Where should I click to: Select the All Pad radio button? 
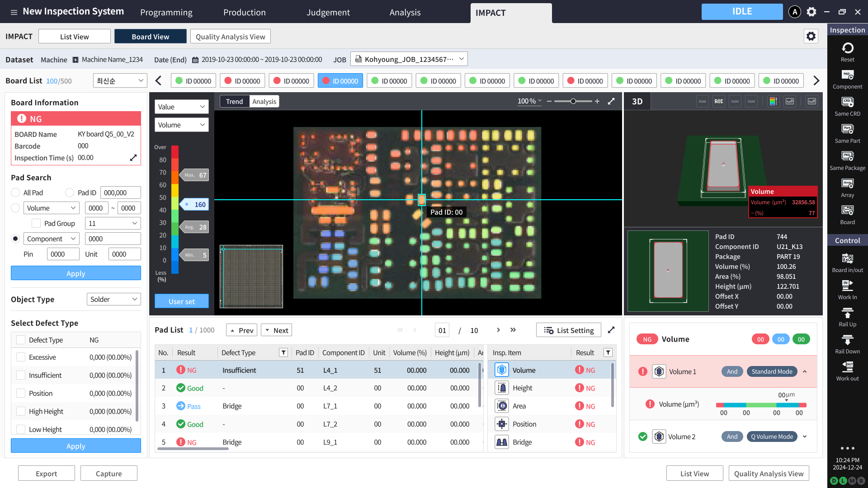[x=15, y=192]
